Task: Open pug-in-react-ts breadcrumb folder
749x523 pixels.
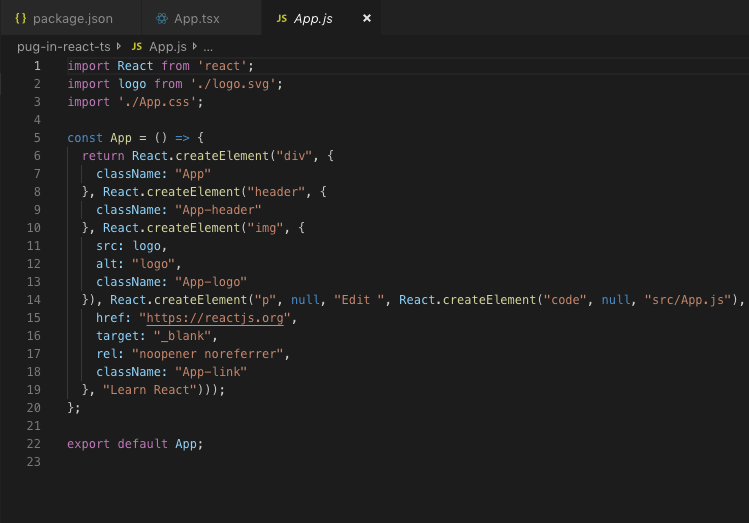Action: 64,47
